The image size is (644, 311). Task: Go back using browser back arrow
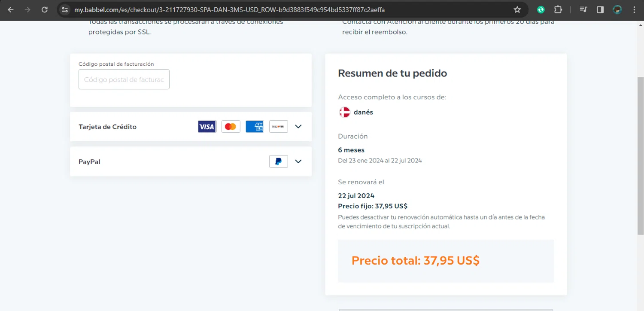tap(11, 9)
